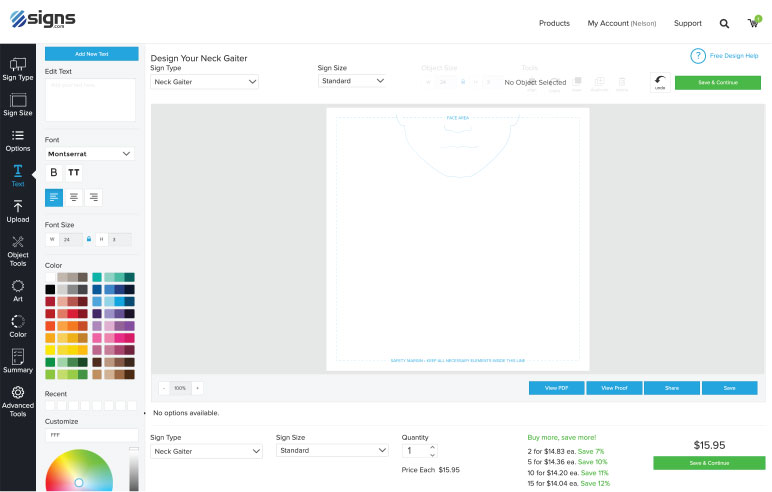The height and width of the screenshot is (492, 772).
Task: Open the Support menu item
Action: click(687, 23)
